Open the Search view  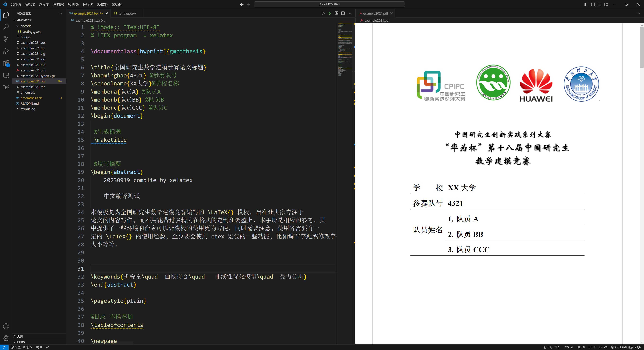(x=6, y=27)
